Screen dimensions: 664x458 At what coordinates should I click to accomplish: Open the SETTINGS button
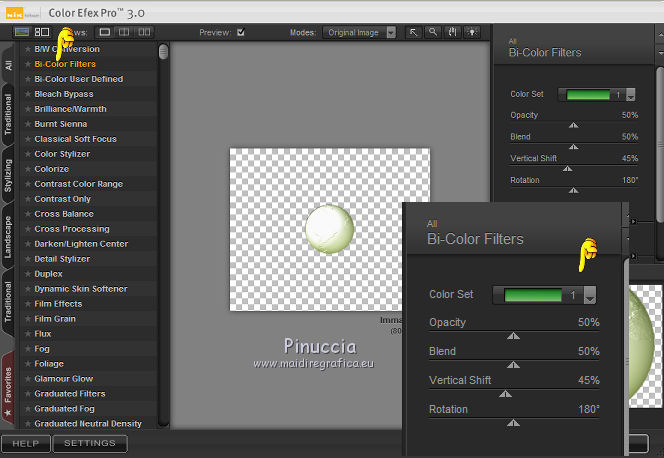90,443
